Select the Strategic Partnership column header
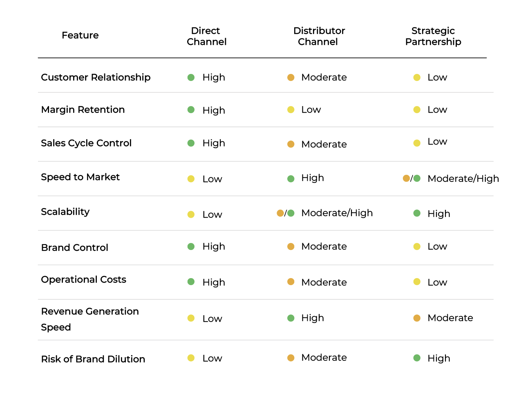 pyautogui.click(x=433, y=36)
